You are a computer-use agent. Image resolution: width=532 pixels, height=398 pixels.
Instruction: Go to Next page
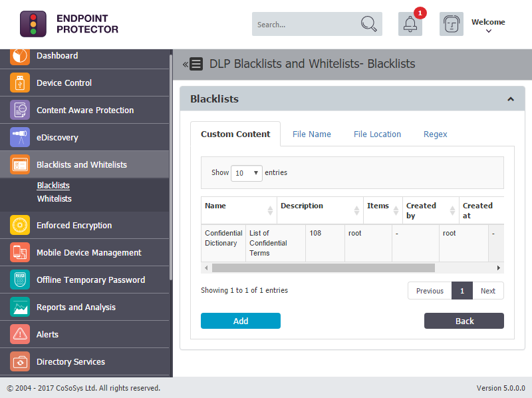click(x=488, y=291)
